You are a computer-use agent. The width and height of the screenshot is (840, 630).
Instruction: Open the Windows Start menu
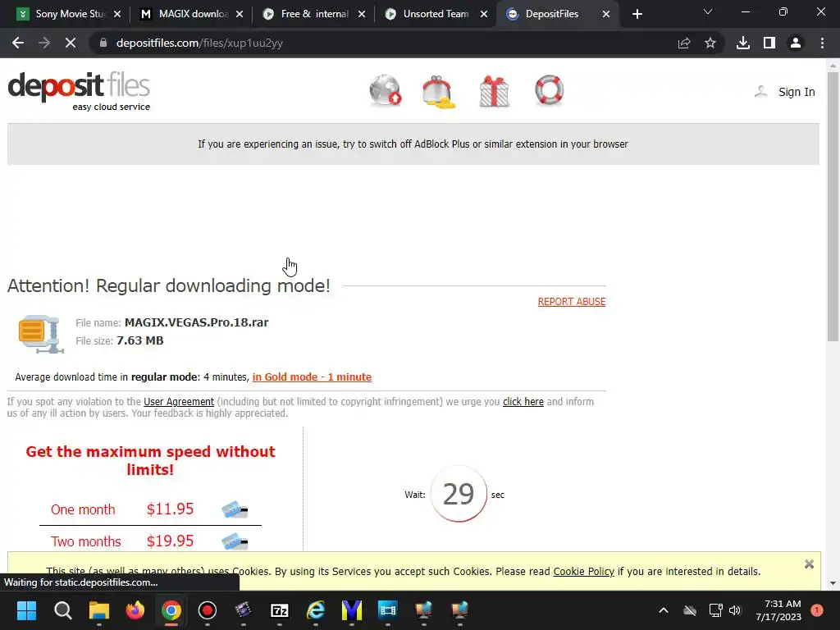[26, 610]
